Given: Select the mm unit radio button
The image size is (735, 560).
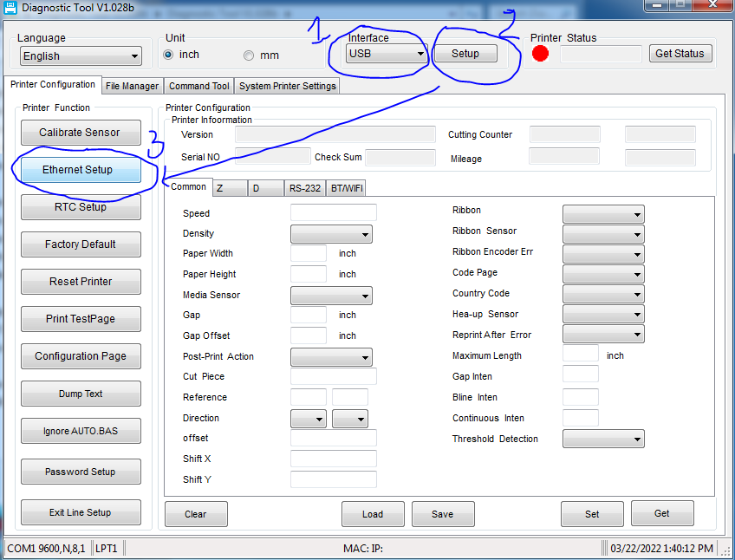Looking at the screenshot, I should pyautogui.click(x=249, y=55).
